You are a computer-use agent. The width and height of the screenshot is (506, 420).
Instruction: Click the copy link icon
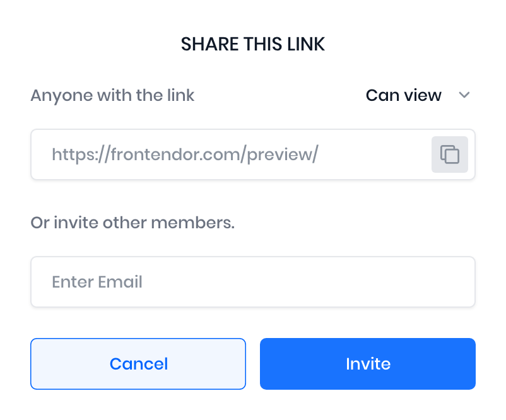click(x=449, y=155)
